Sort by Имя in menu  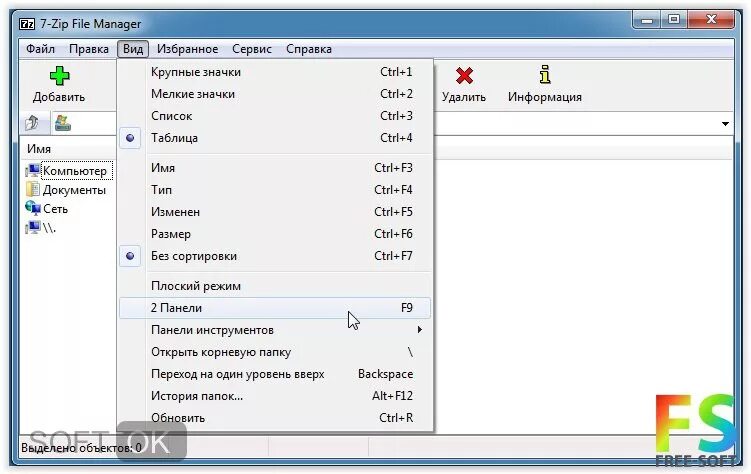(x=275, y=168)
